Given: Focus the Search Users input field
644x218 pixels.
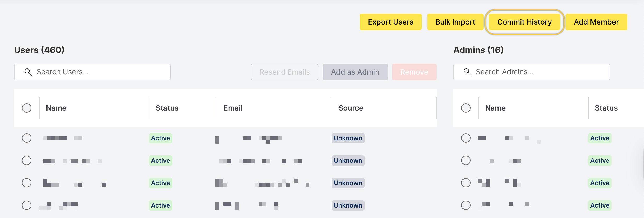Looking at the screenshot, I should point(99,72).
